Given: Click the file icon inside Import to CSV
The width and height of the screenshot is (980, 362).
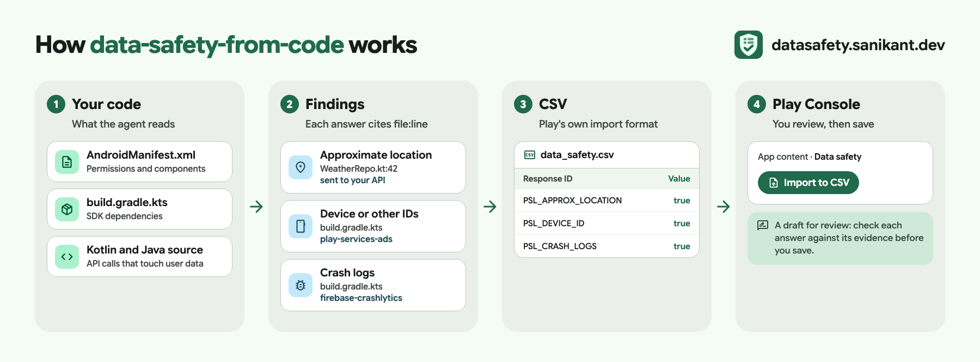Looking at the screenshot, I should [x=774, y=183].
